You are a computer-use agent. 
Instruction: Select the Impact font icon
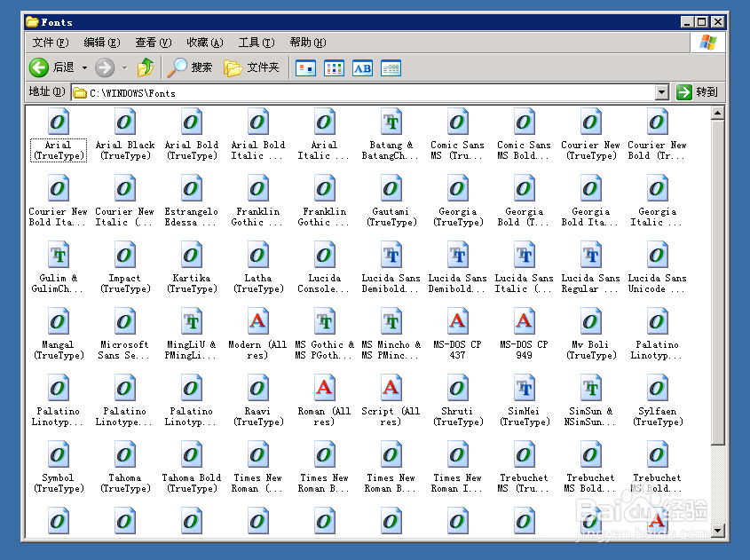point(125,255)
